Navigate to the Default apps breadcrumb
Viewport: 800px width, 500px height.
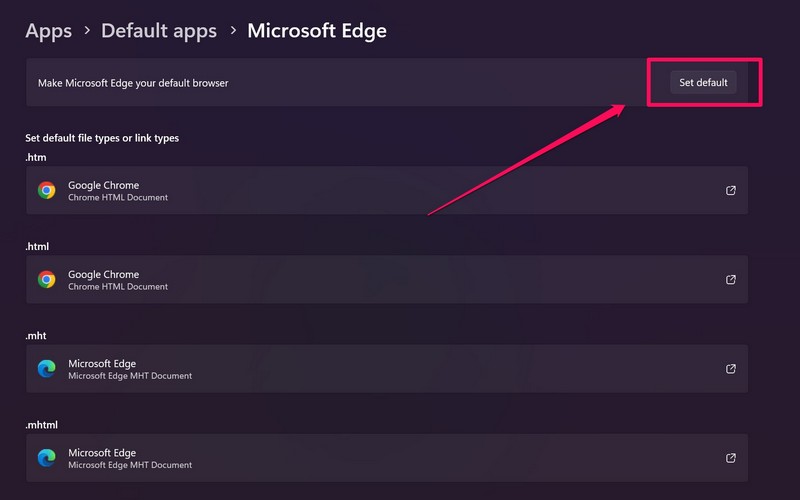pos(159,31)
